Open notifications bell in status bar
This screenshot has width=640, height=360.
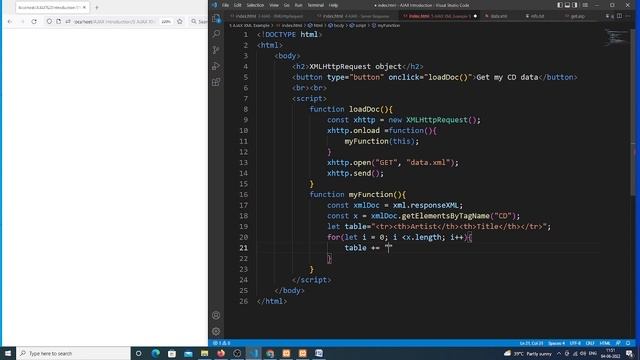(x=628, y=343)
